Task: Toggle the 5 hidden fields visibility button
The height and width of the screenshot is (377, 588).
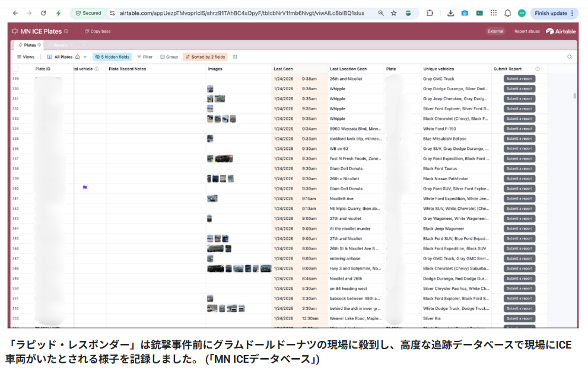Action: click(112, 57)
